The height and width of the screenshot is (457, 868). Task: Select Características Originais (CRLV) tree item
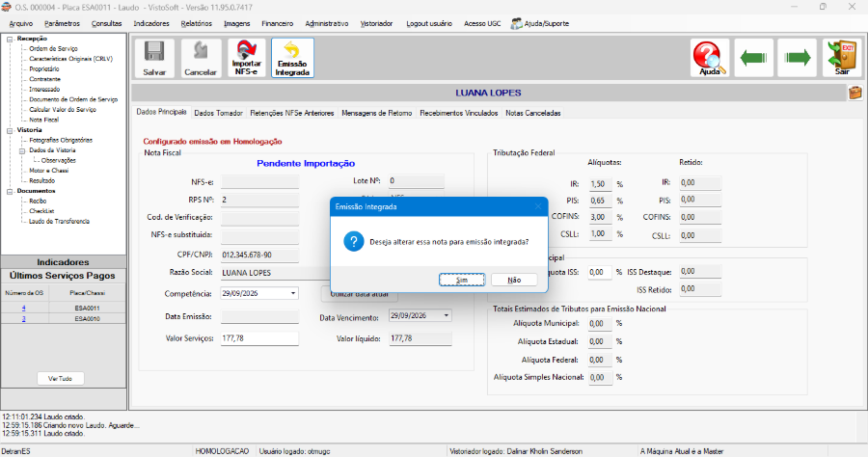70,59
